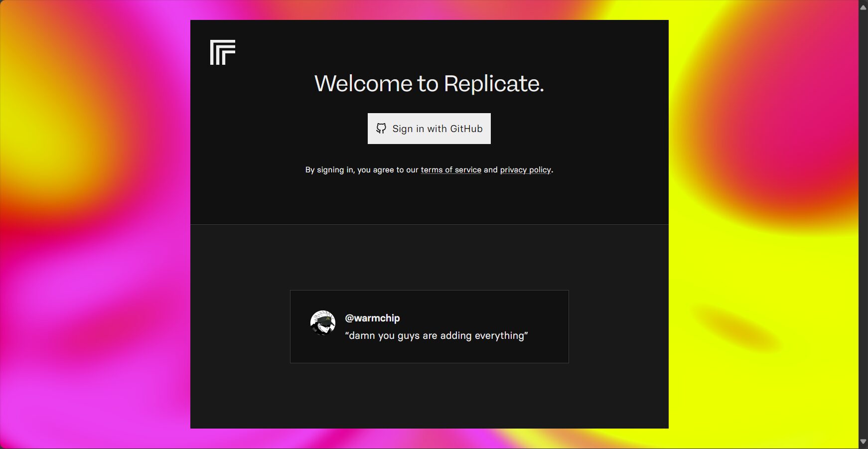The image size is (868, 449).
Task: Click the "damn you guys are adding everything" quote
Action: pyautogui.click(x=436, y=335)
